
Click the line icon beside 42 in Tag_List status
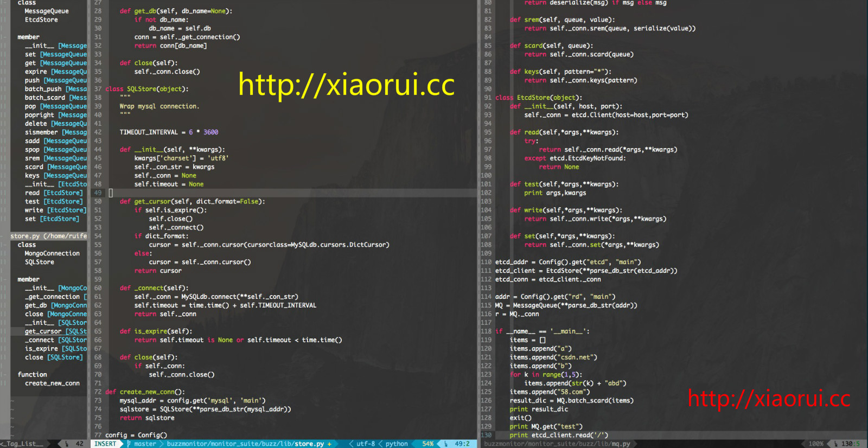67,444
